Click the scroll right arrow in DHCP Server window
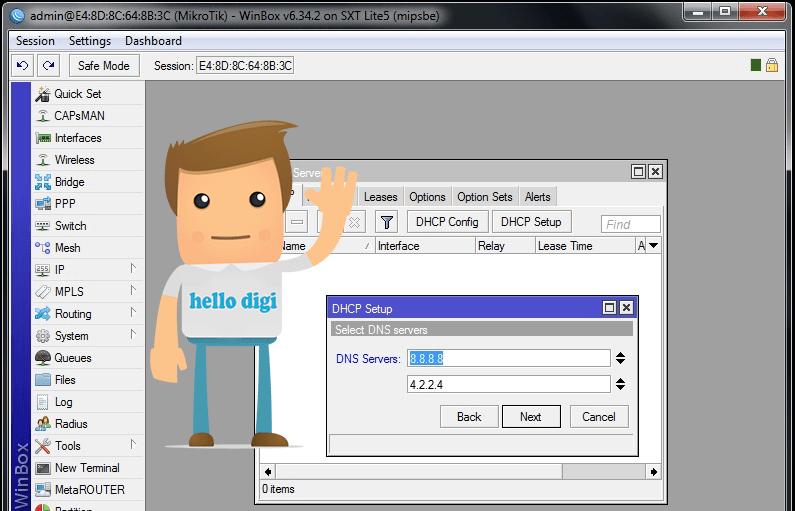Image resolution: width=795 pixels, height=511 pixels. point(654,472)
